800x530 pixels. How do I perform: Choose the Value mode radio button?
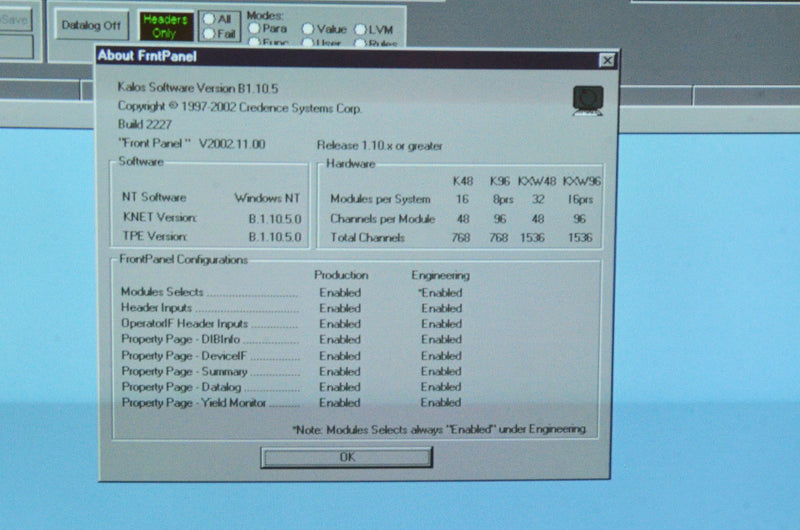tap(308, 29)
